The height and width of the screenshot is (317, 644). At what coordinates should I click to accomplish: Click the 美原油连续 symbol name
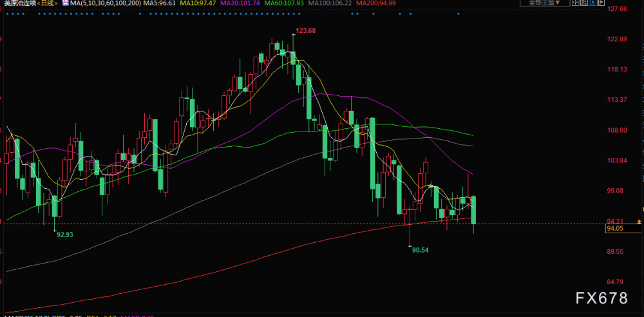(20, 3)
